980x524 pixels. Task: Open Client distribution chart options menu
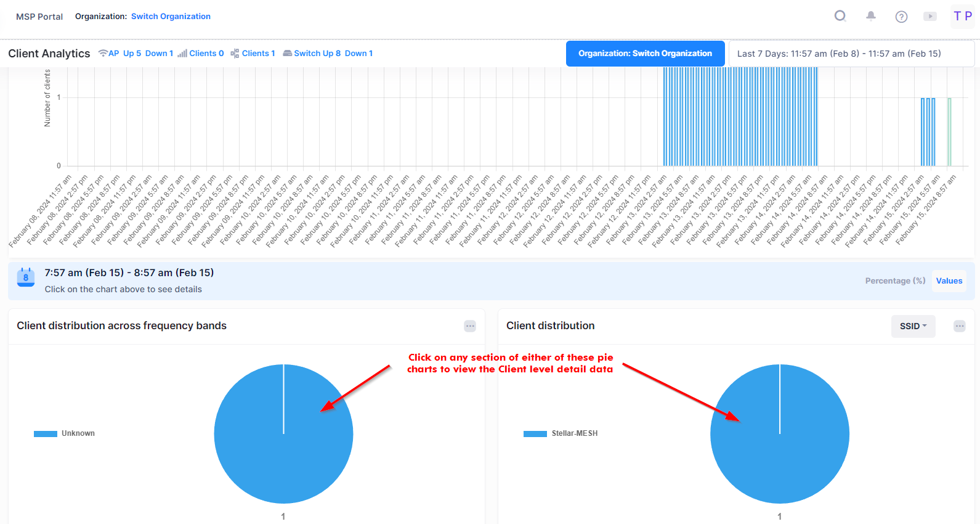(959, 326)
